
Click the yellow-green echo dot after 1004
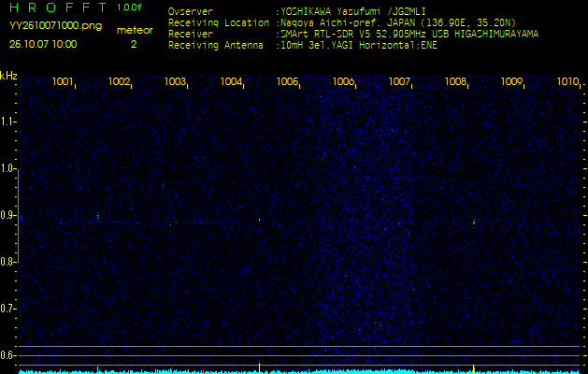(260, 220)
